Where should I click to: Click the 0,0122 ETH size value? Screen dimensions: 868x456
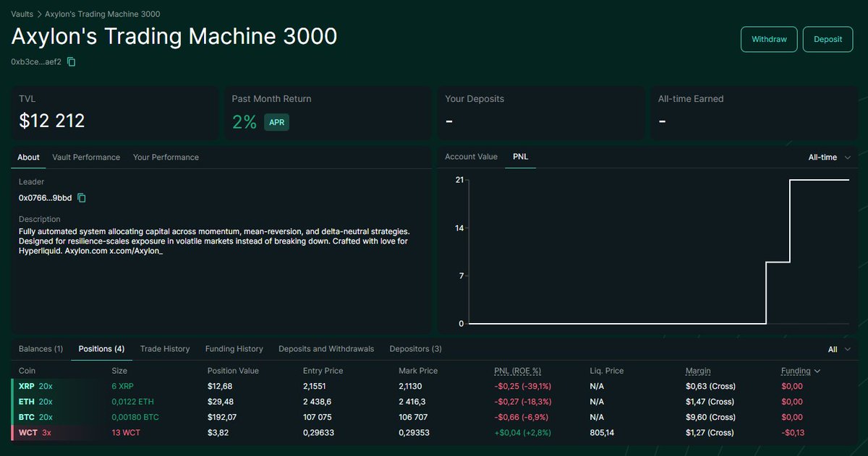tap(132, 402)
